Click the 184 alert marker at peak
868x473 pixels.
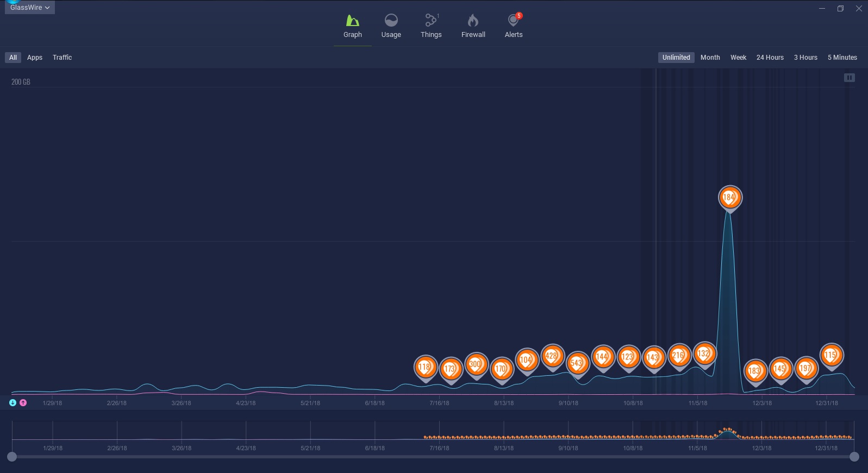[x=729, y=198]
